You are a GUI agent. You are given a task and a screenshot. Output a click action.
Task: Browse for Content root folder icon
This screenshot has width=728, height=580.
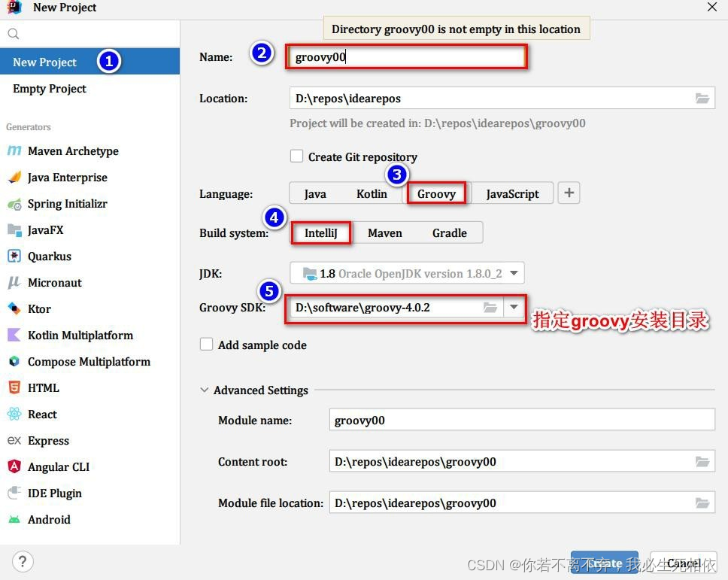click(702, 462)
